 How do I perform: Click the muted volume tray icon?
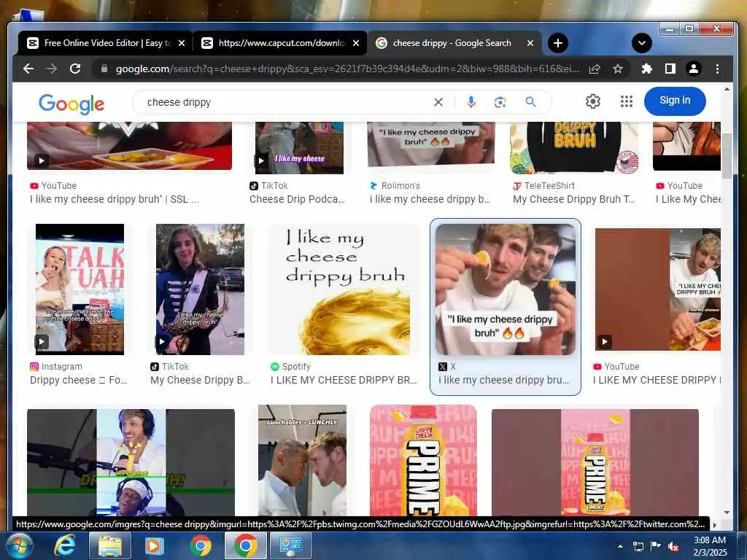point(673,546)
